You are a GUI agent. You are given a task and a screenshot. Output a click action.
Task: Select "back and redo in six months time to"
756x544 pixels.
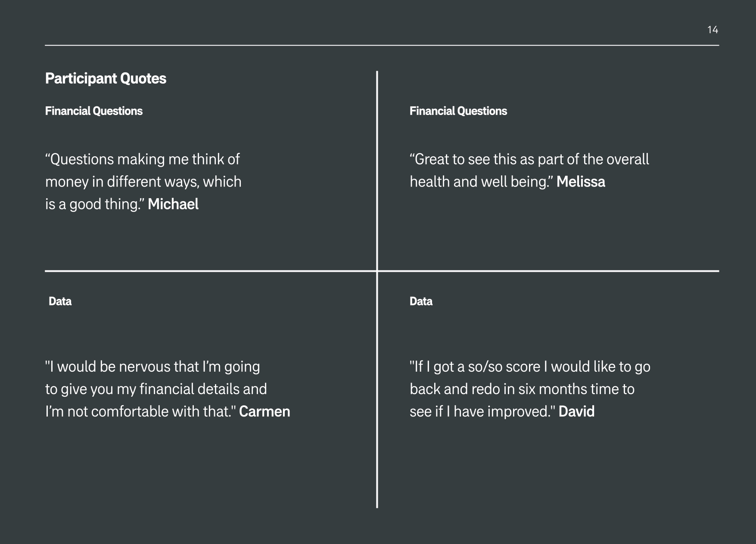click(x=522, y=389)
